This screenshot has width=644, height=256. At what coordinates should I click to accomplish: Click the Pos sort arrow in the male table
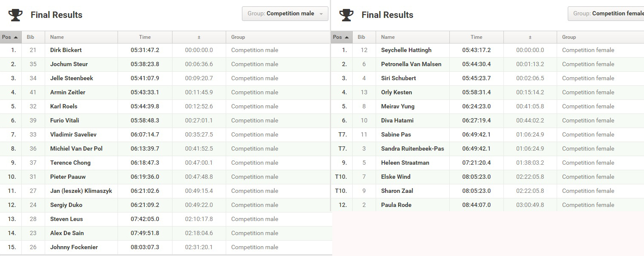click(x=16, y=37)
